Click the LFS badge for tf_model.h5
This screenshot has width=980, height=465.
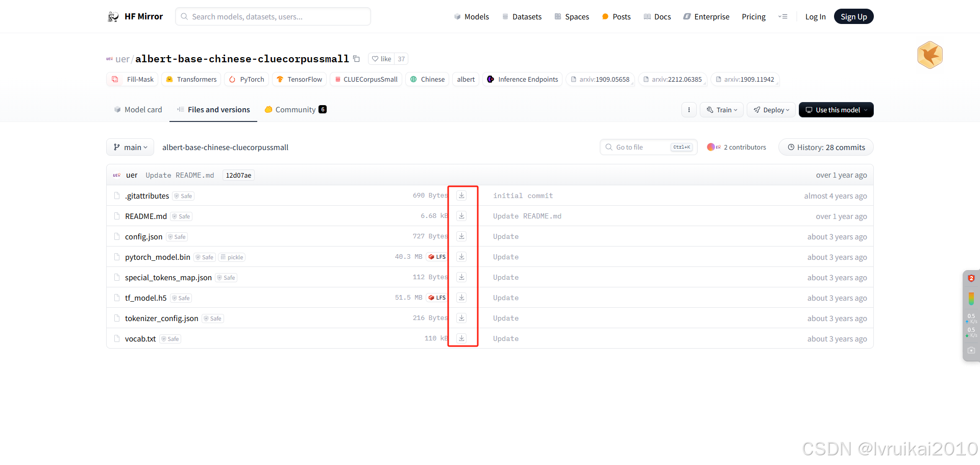click(437, 298)
